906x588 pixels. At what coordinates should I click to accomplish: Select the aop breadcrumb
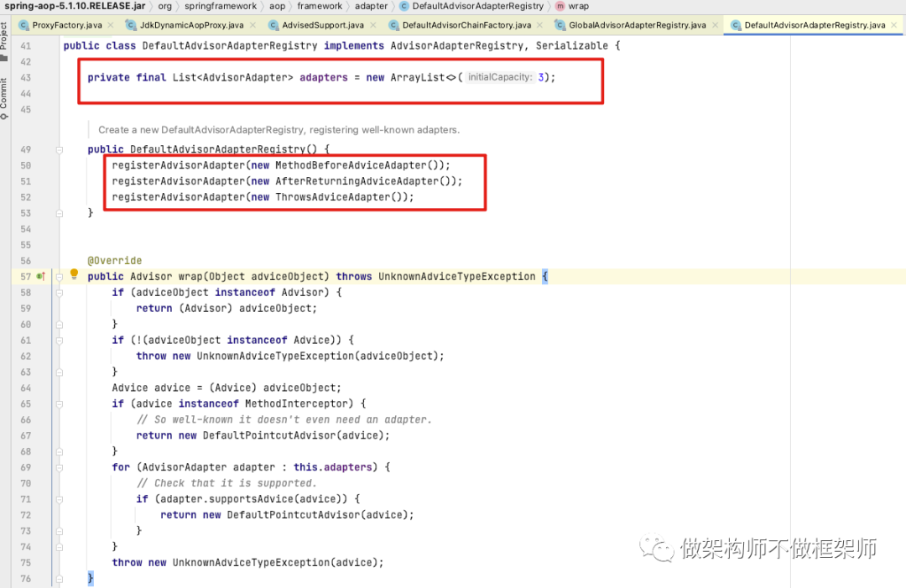[277, 6]
